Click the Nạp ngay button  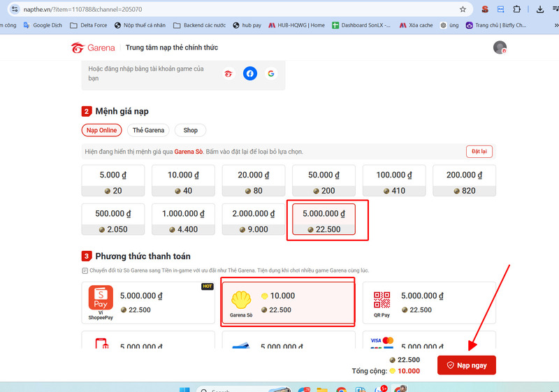coord(467,365)
